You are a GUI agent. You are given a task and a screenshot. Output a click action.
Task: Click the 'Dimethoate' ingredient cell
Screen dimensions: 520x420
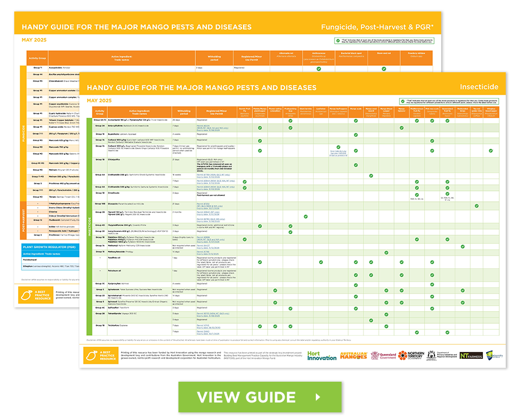pos(139,196)
